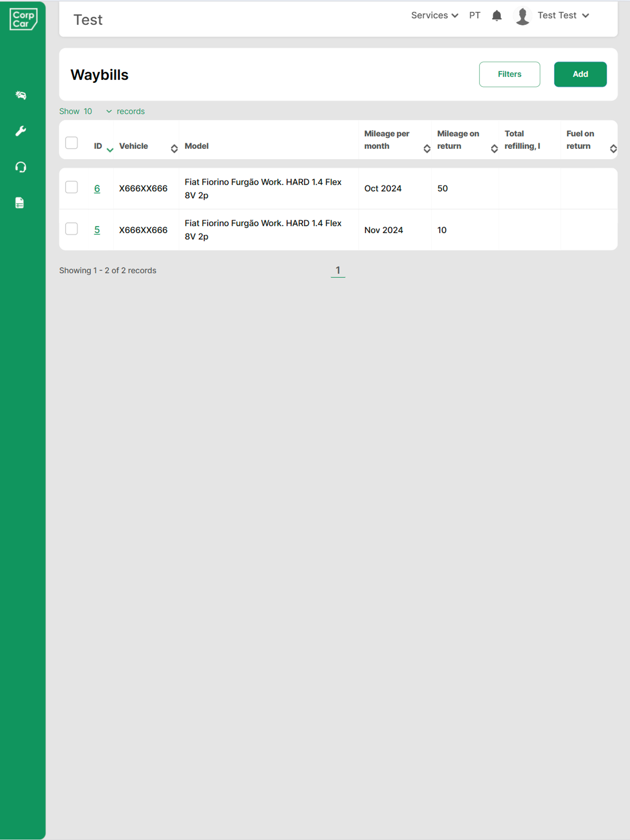630x840 pixels.
Task: Open the Show 10 records dropdown
Action: coord(98,111)
